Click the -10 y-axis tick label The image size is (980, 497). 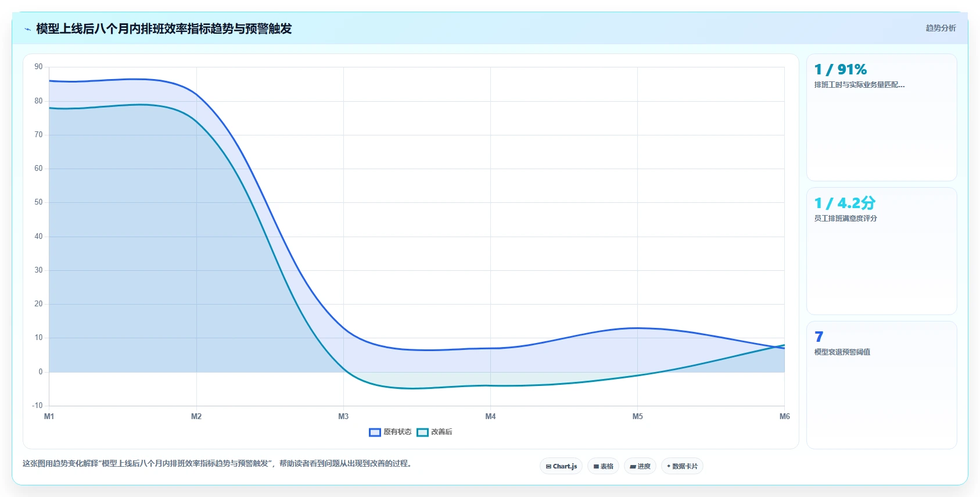tap(37, 406)
